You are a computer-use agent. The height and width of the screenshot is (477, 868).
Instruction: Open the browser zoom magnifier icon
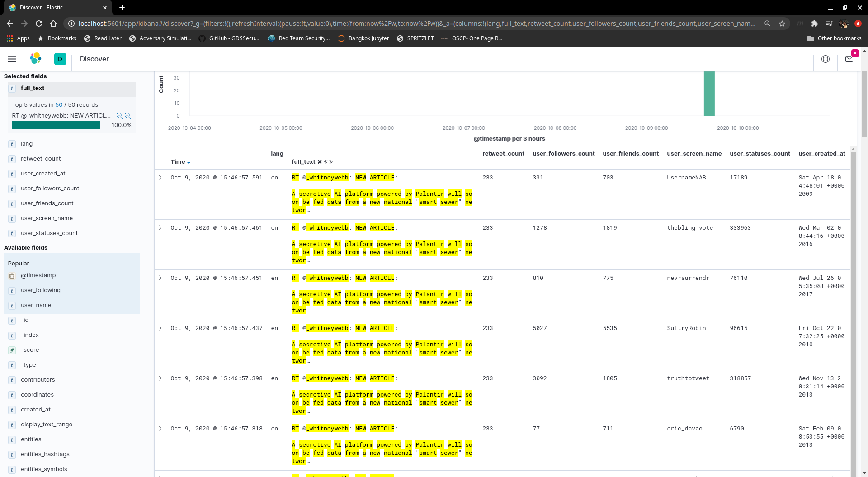coord(768,24)
